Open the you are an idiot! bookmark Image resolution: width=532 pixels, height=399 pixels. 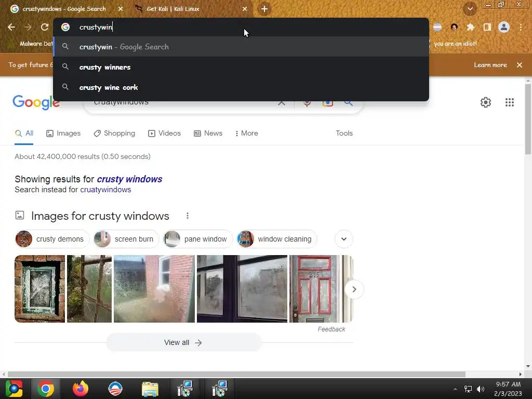coord(455,44)
